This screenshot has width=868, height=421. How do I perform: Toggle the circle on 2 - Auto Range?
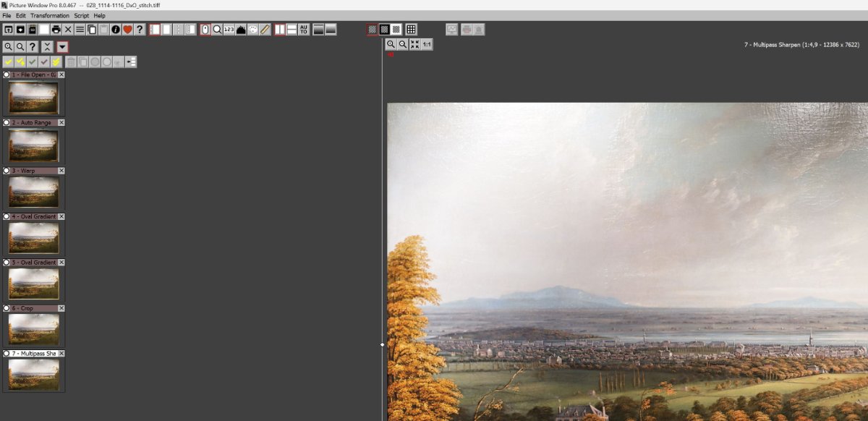[x=7, y=123]
